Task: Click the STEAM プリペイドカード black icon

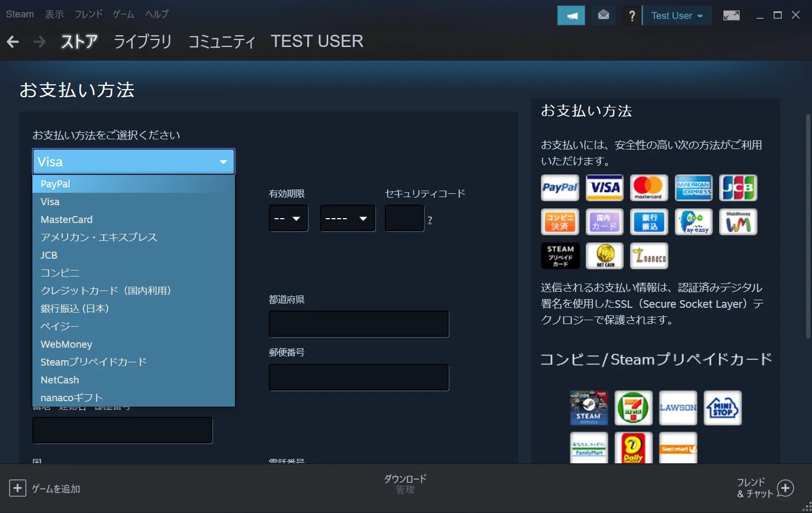Action: click(560, 256)
